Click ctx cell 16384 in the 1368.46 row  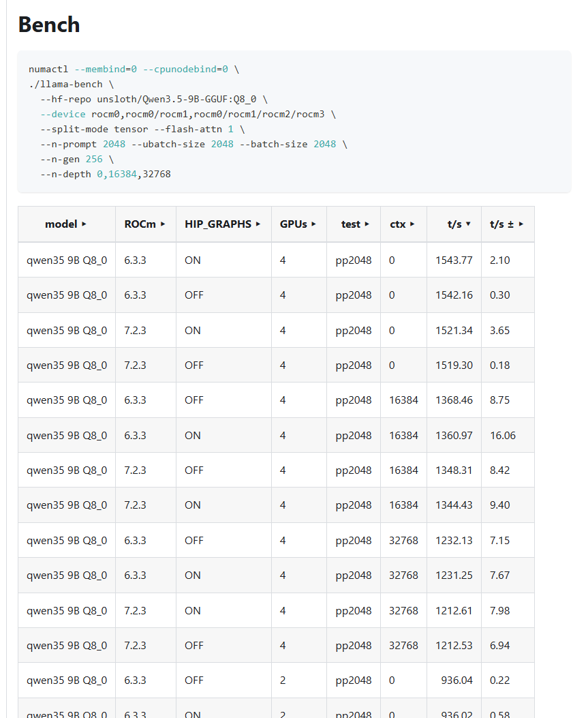pos(403,400)
